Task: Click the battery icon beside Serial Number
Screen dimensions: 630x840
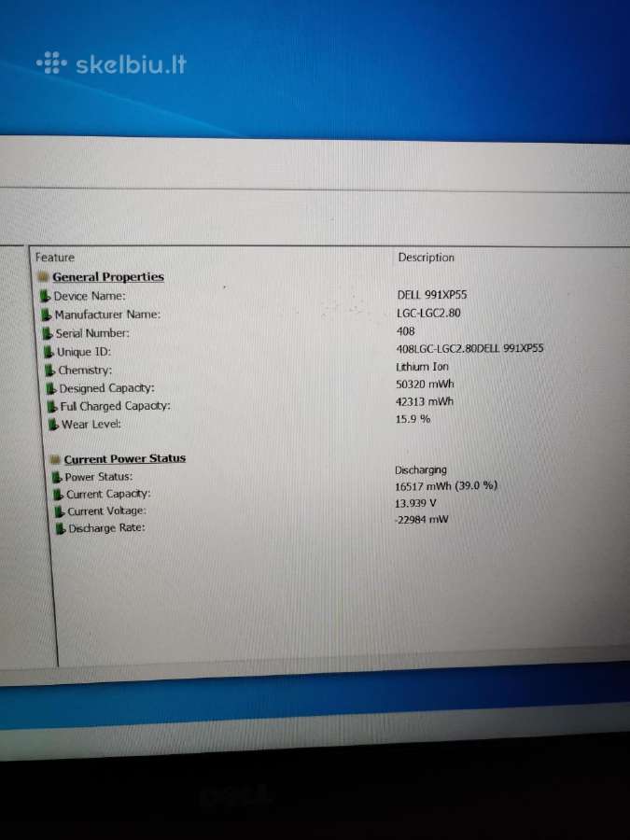Action: (49, 333)
